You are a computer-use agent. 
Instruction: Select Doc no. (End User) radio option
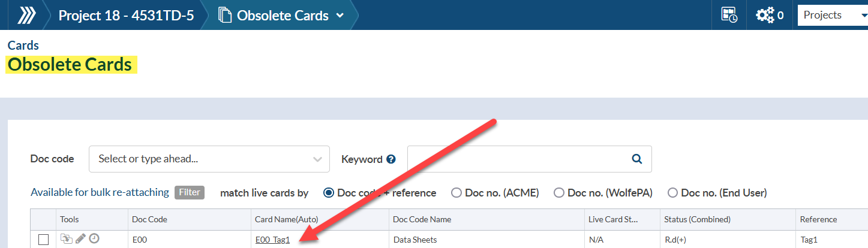pyautogui.click(x=672, y=193)
